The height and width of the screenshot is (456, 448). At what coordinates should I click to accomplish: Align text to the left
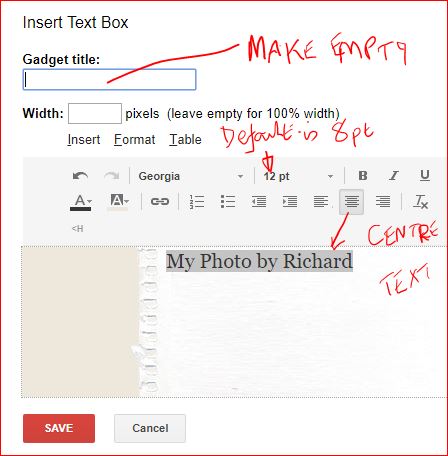click(x=321, y=201)
